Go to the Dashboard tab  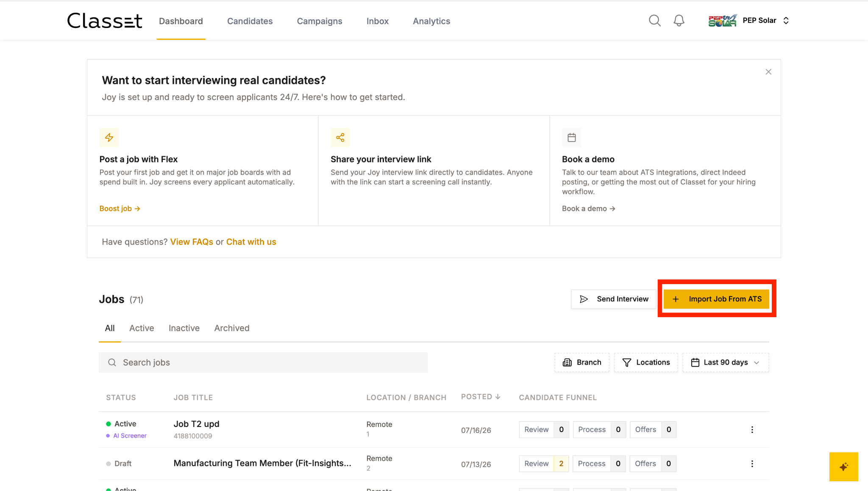[181, 21]
